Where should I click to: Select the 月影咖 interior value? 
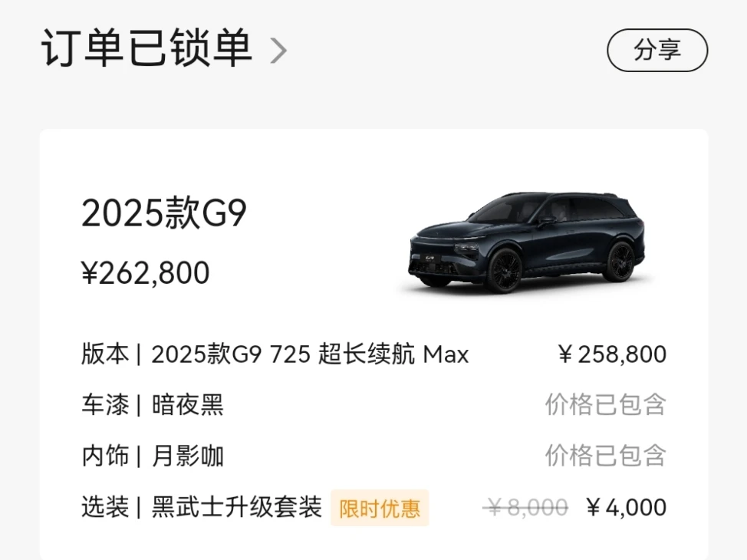point(188,456)
